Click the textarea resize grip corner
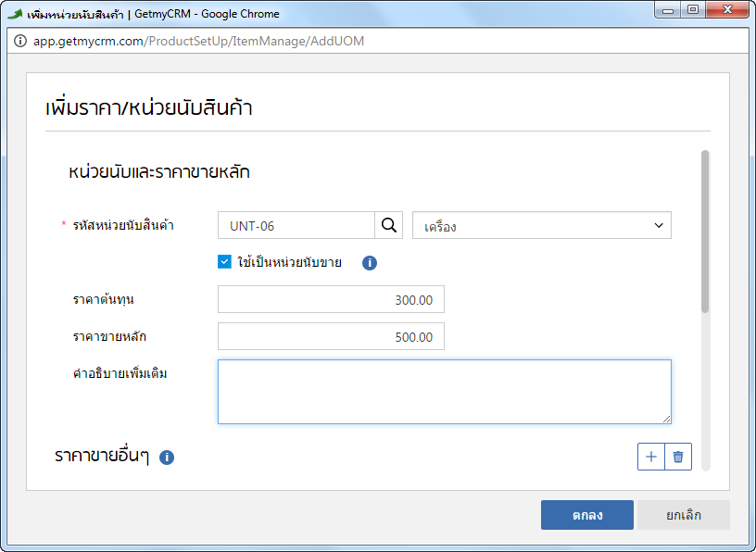This screenshot has width=756, height=552. point(667,420)
